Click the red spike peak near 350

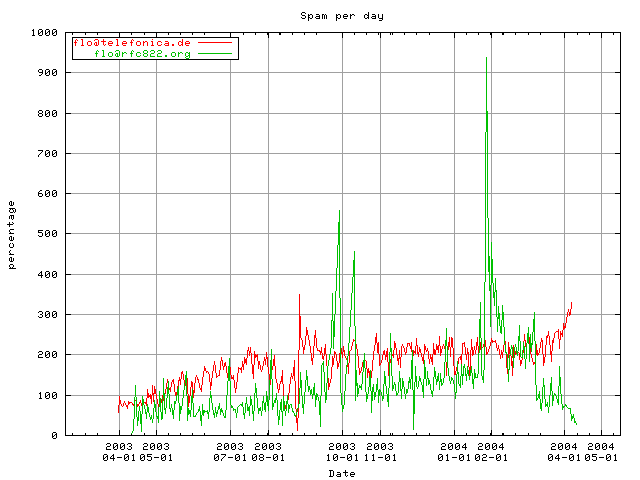(299, 295)
